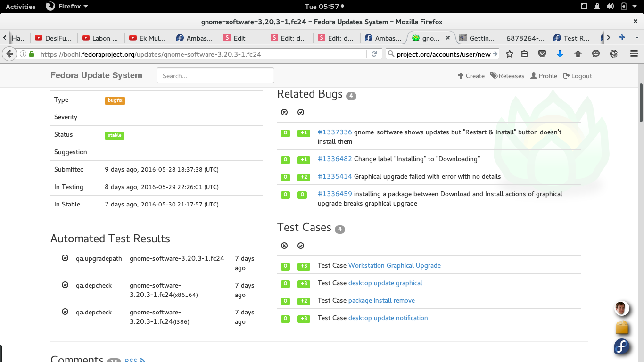The image size is (644, 362).
Task: Open the Firefox application menu dropdown
Action: pos(67,6)
